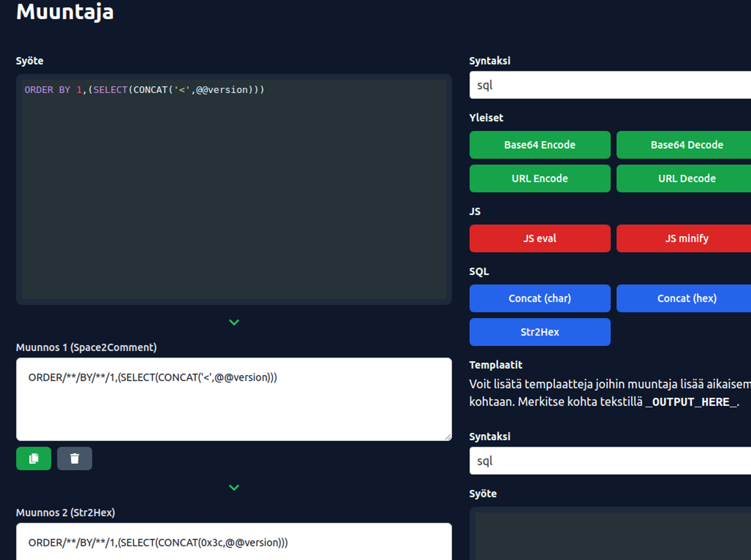Screen dimensions: 751x560
Task: Click the URL Decode button
Action: [687, 179]
